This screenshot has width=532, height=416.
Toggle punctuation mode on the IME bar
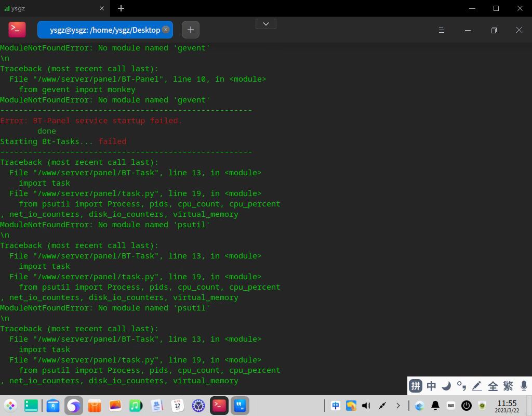[461, 386]
